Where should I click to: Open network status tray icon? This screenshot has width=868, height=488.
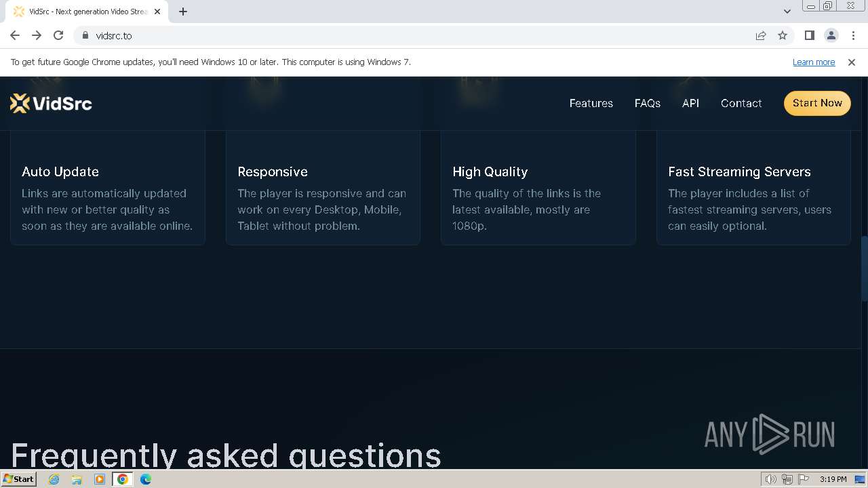tap(787, 479)
